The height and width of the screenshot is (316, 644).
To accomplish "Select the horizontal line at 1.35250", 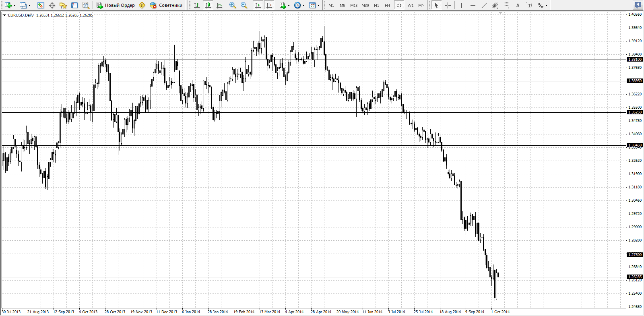I will (314, 112).
